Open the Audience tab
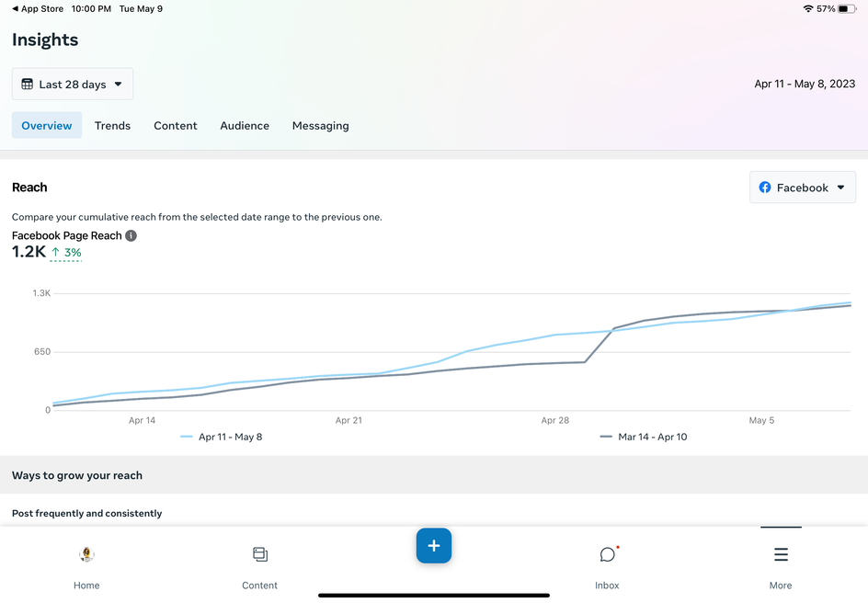868x603 pixels. pos(245,126)
